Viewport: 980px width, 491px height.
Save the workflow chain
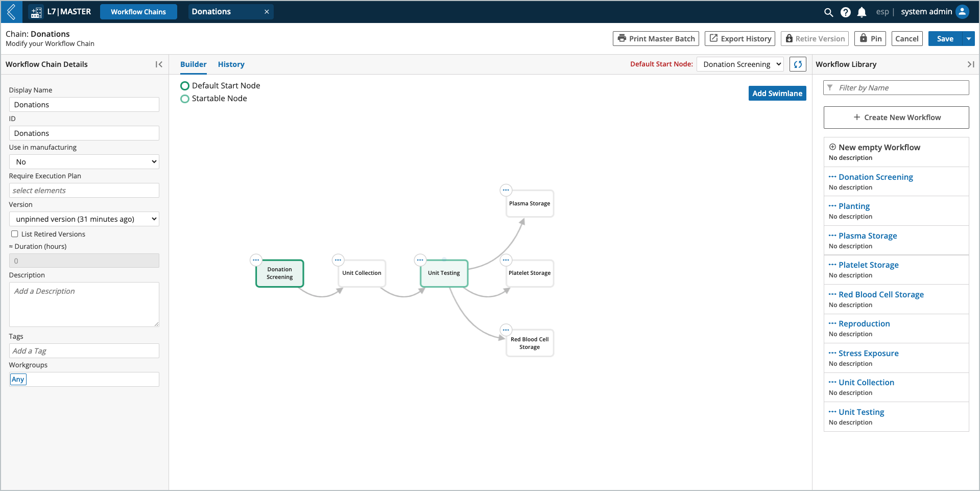tap(945, 39)
